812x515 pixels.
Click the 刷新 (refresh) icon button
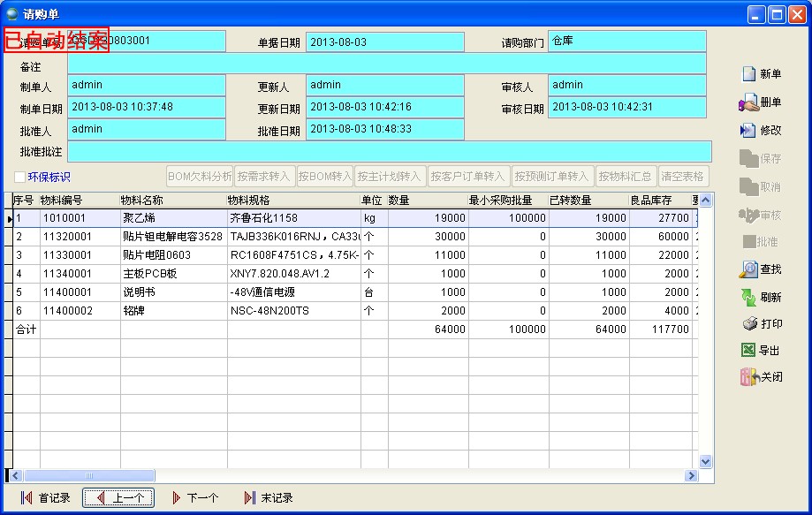[761, 298]
